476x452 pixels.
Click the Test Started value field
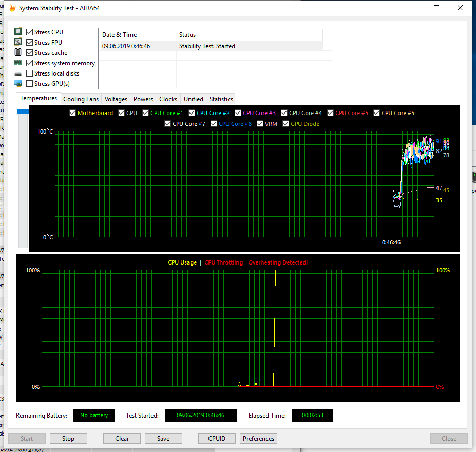pyautogui.click(x=200, y=415)
